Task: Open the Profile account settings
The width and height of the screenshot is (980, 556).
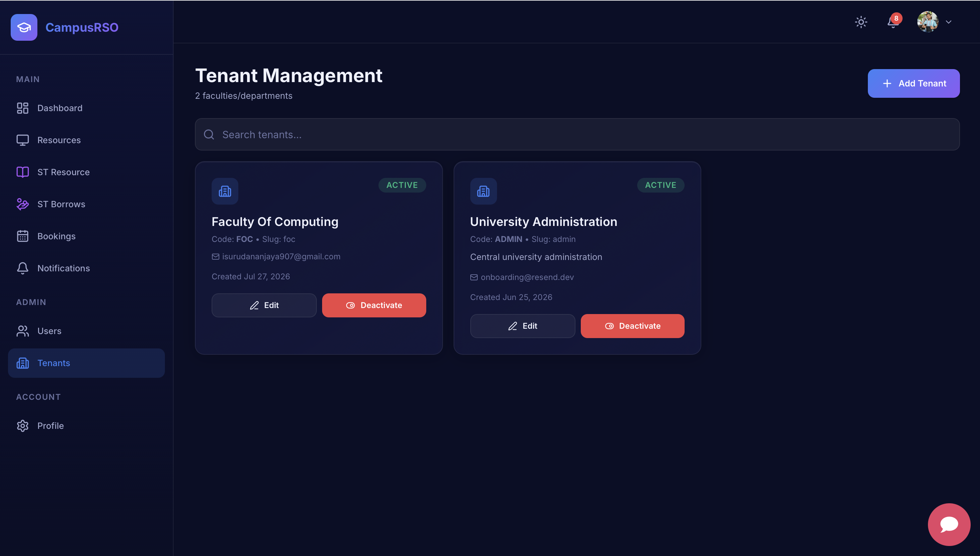Action: (86, 426)
